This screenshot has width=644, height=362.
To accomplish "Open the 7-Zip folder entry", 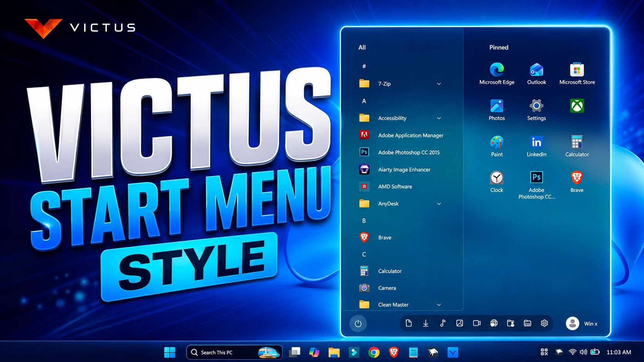I will (401, 83).
